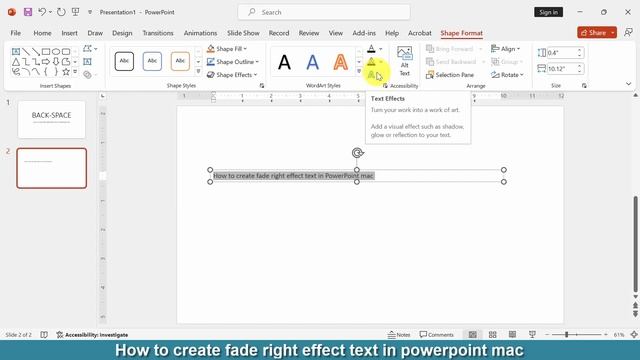The image size is (640, 360).
Task: Select slide 1 thumbnail BACK-SPACE
Action: [x=51, y=119]
